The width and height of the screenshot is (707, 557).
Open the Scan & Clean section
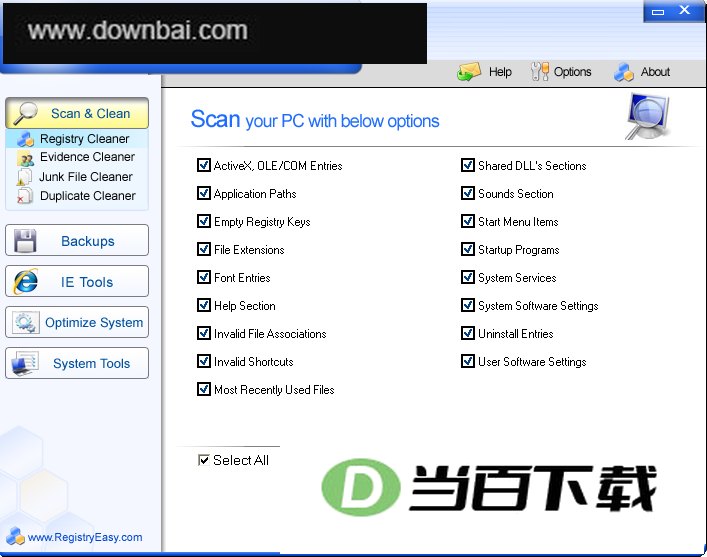tap(77, 113)
